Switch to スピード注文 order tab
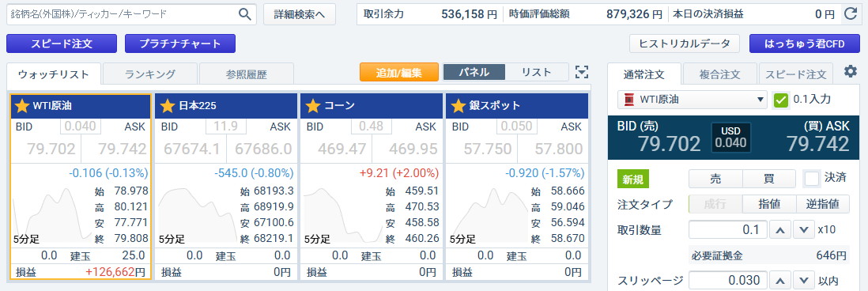This screenshot has width=868, height=291. point(795,74)
